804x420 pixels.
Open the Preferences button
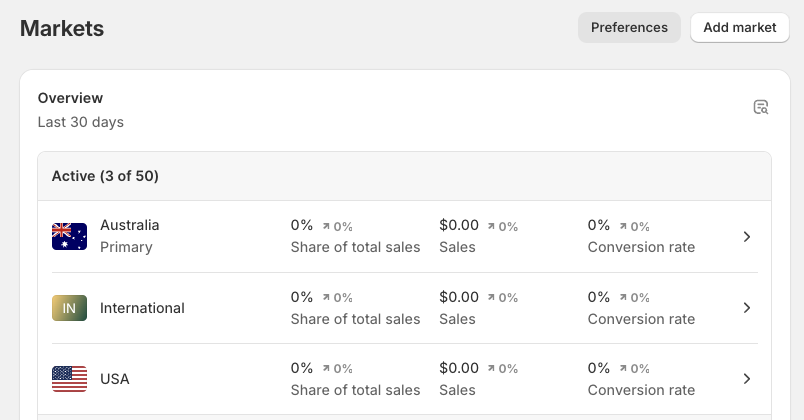[x=629, y=28]
